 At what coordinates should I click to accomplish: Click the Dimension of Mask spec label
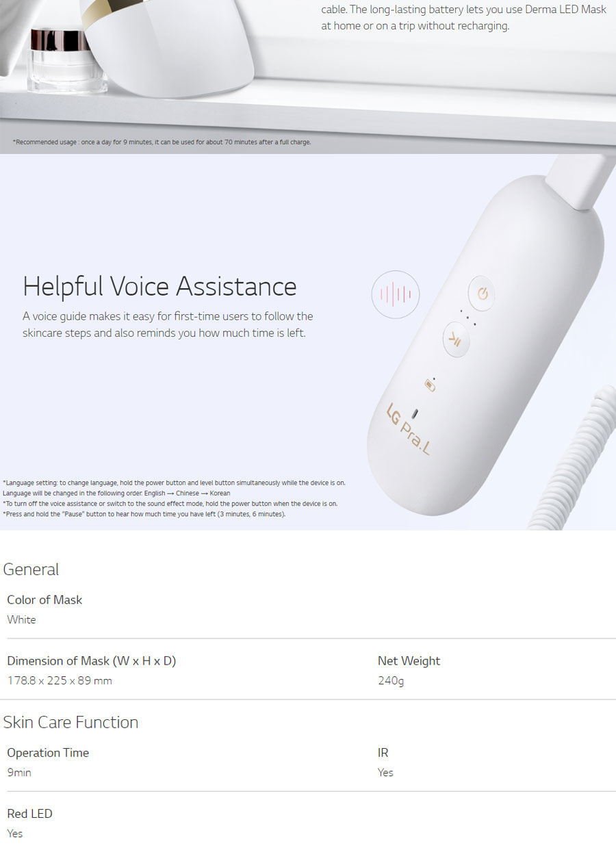[x=91, y=661]
